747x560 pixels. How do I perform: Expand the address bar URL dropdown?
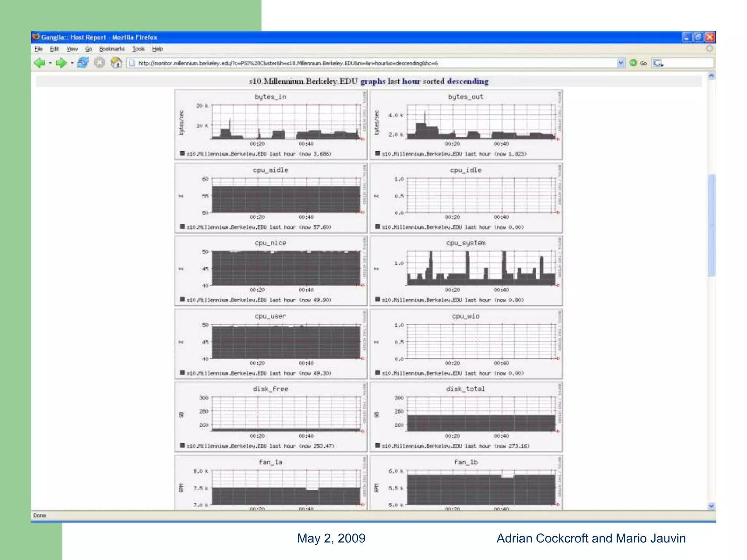pos(621,63)
